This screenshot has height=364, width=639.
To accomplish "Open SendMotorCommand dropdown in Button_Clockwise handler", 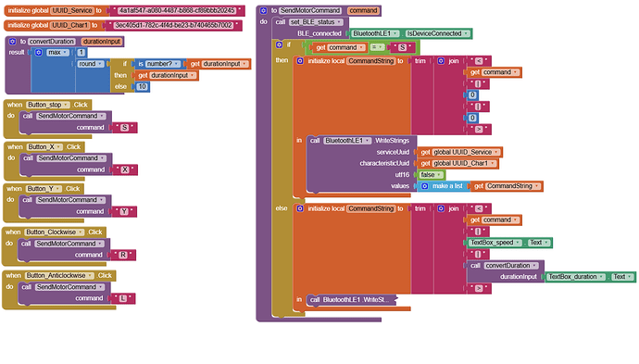I will pos(100,244).
